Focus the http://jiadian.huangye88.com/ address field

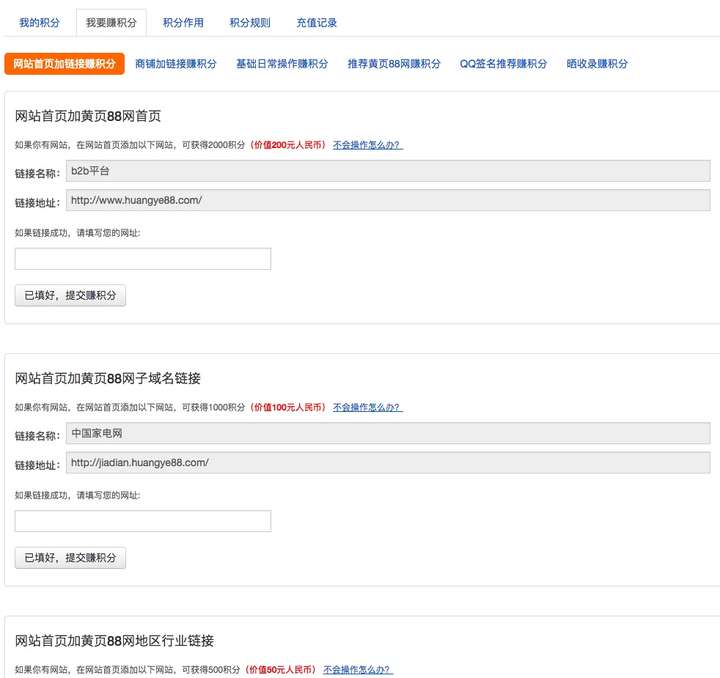tap(388, 463)
